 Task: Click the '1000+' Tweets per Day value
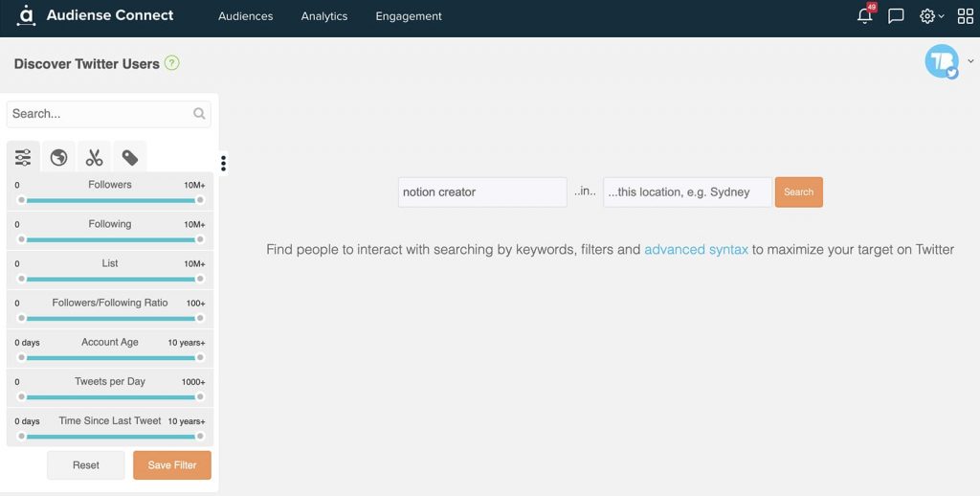tap(193, 382)
